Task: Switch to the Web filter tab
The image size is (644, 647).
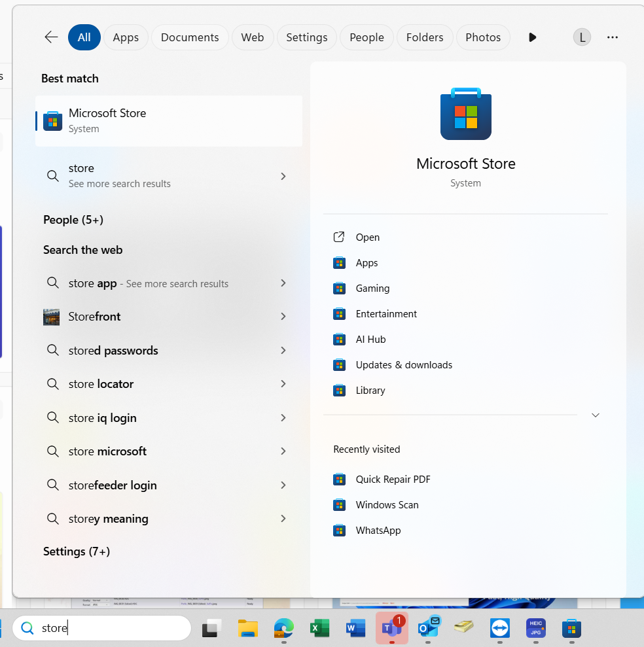Action: (253, 37)
